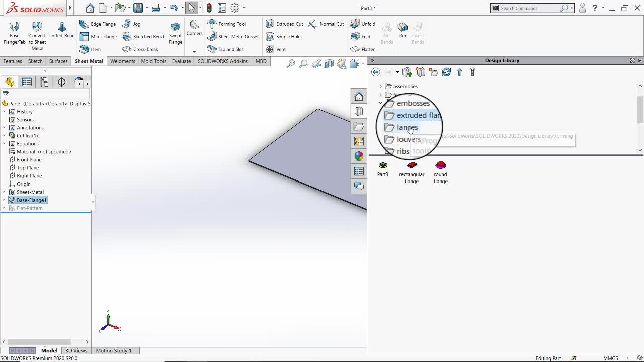
Task: Open the Evaluate tab
Action: (181, 61)
